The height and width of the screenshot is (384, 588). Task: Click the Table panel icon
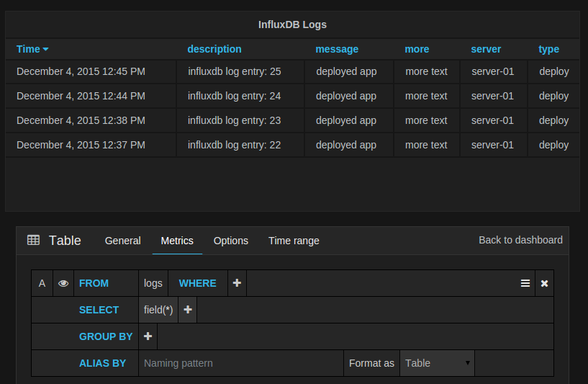[33, 241]
